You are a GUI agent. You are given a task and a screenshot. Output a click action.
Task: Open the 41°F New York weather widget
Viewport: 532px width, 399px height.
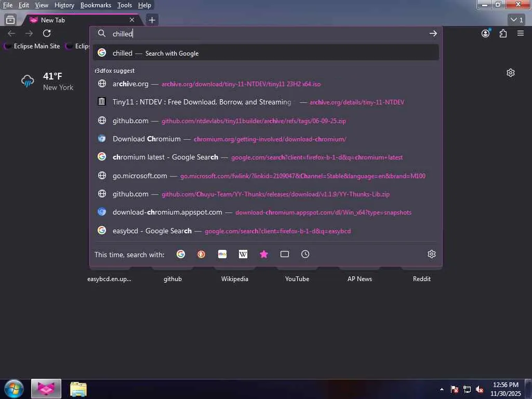pyautogui.click(x=47, y=82)
